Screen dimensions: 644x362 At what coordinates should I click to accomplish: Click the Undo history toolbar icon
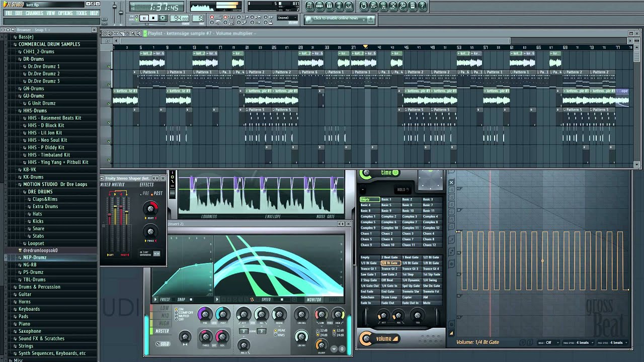pyautogui.click(x=364, y=6)
